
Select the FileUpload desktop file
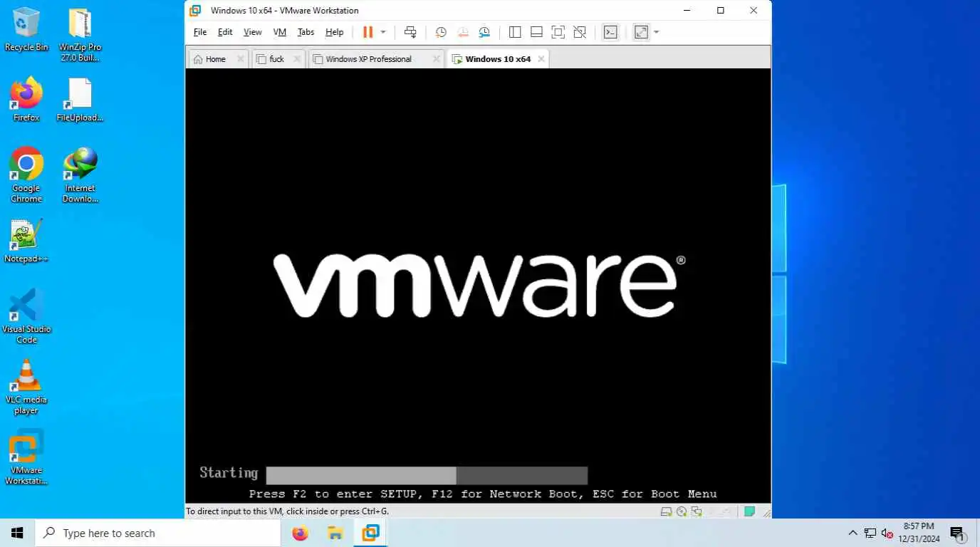point(80,100)
